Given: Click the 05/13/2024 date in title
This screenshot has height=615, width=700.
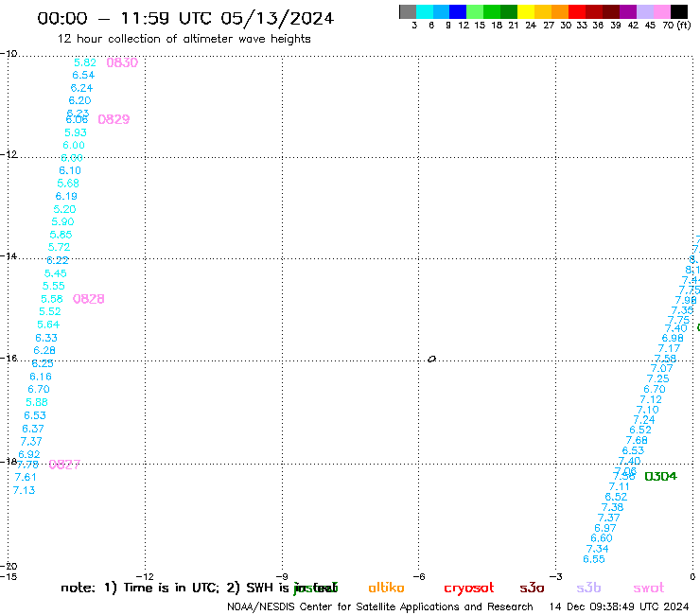Looking at the screenshot, I should tap(277, 18).
